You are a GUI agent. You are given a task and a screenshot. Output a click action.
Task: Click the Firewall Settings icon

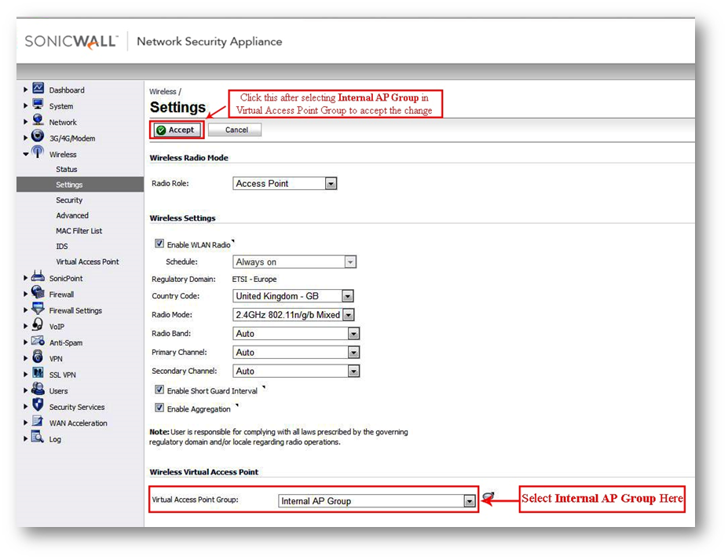(x=38, y=309)
